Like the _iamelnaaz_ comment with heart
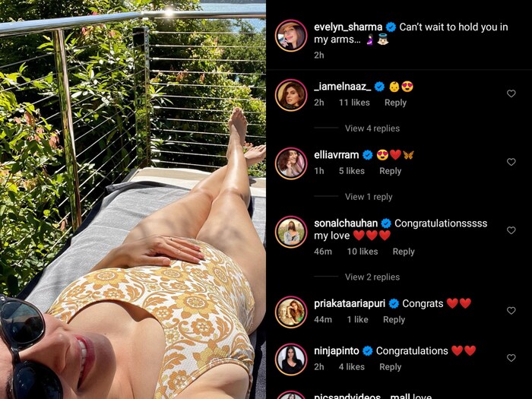Screen dimensions: 532x399 511,93
